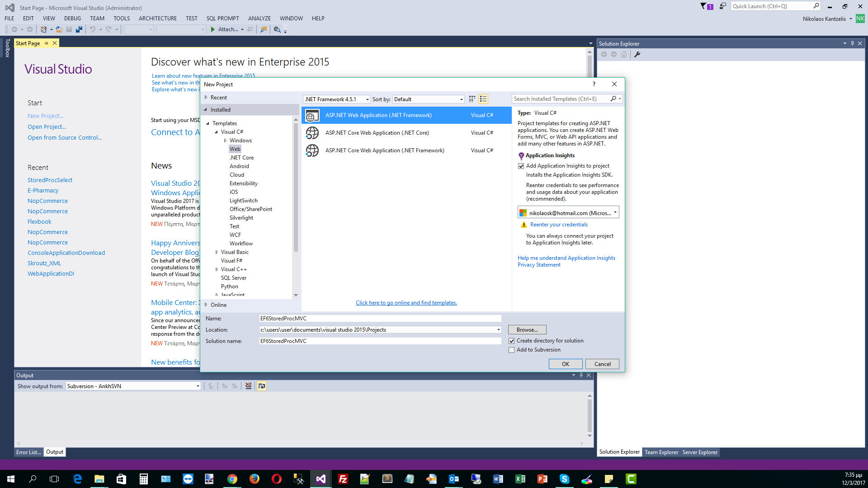Click the OK button in New Project
868x488 pixels.
tap(566, 364)
